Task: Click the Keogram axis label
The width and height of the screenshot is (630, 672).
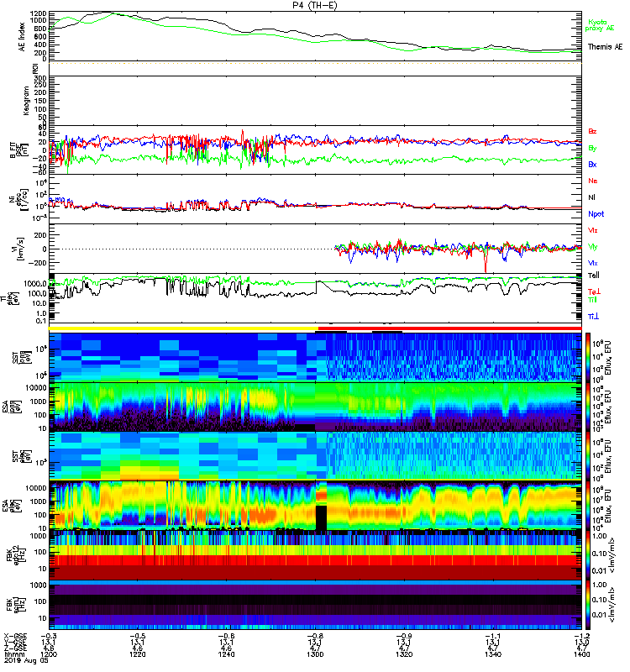Action: click(x=26, y=100)
